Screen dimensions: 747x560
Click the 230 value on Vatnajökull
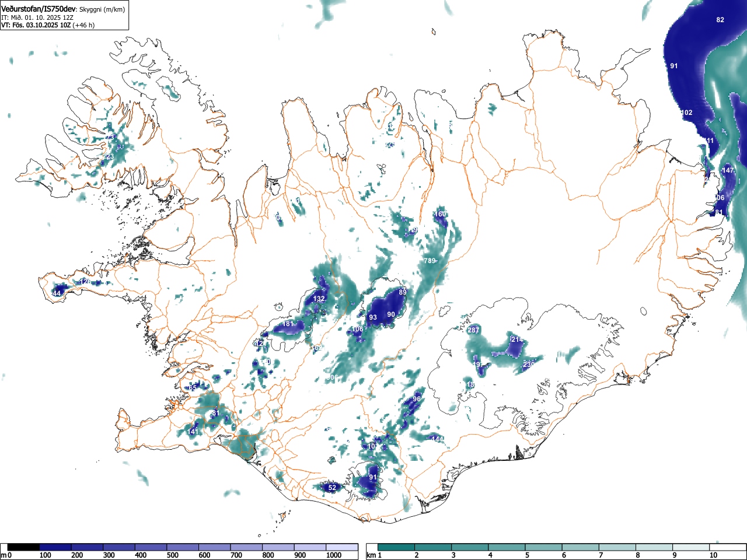529,365
